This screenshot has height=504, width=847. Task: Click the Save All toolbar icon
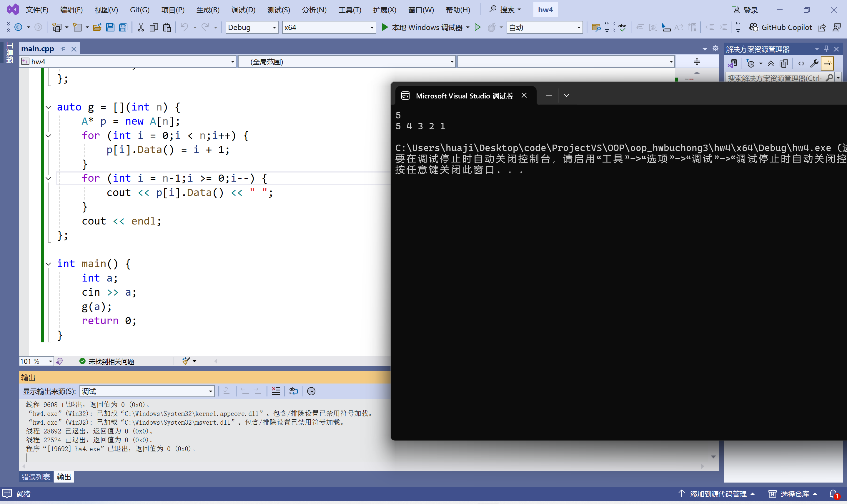123,28
